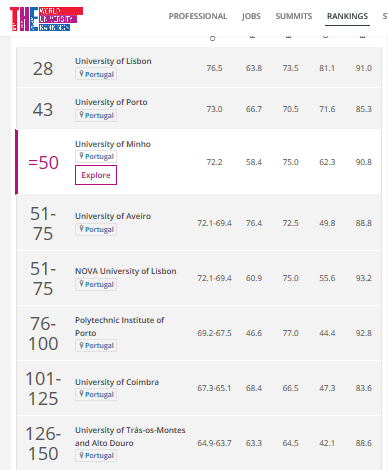Click Portugal location tag under University of Lisbon
388x470 pixels.
click(x=96, y=74)
